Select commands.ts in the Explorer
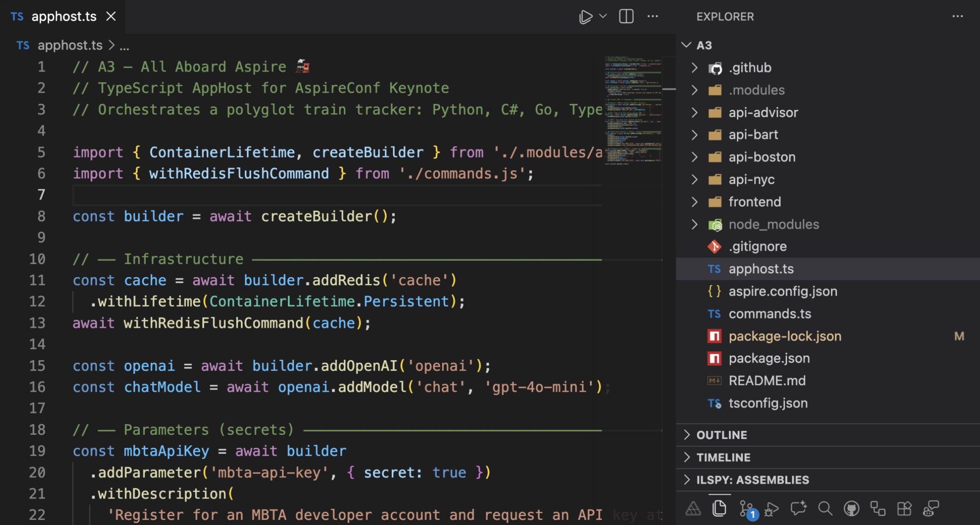The width and height of the screenshot is (980, 525). 769,314
